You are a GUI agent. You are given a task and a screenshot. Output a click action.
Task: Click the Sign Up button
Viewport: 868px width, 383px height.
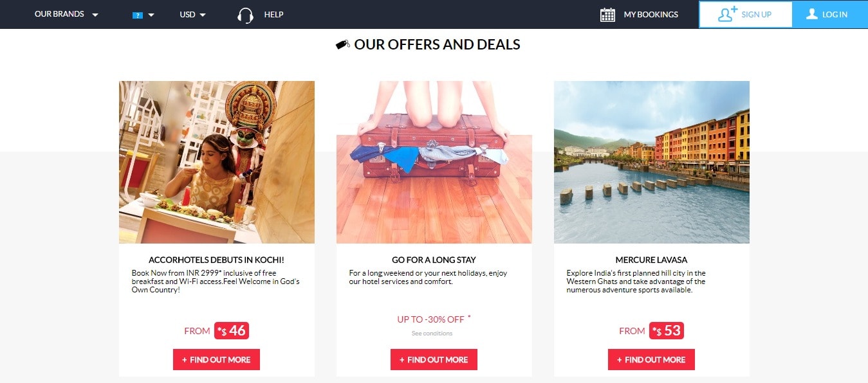746,14
